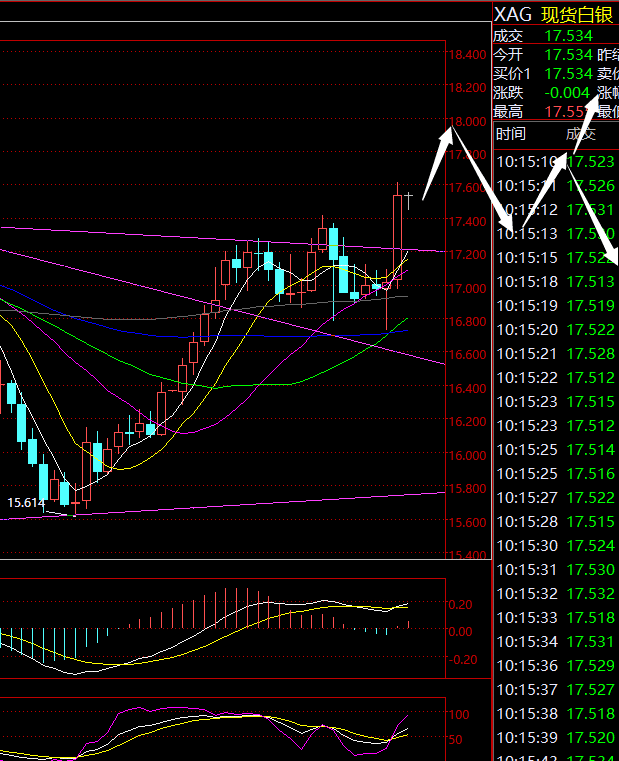
Task: Click the tall red breakout candlestick near 17.55
Action: (x=397, y=237)
